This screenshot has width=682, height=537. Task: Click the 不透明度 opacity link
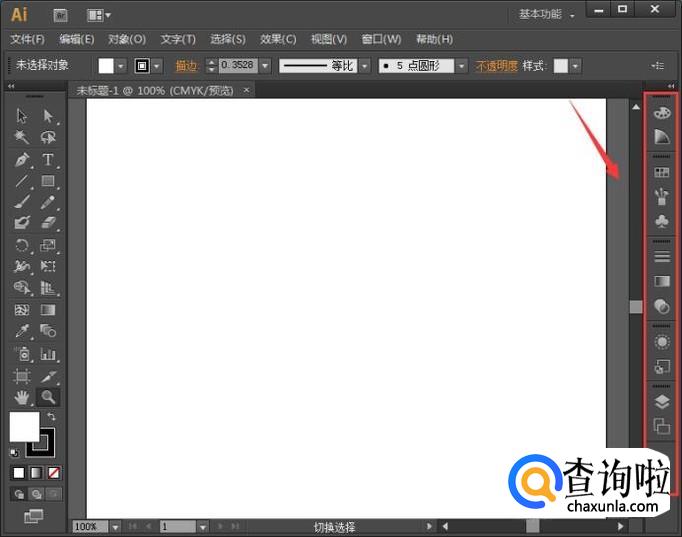pos(496,66)
